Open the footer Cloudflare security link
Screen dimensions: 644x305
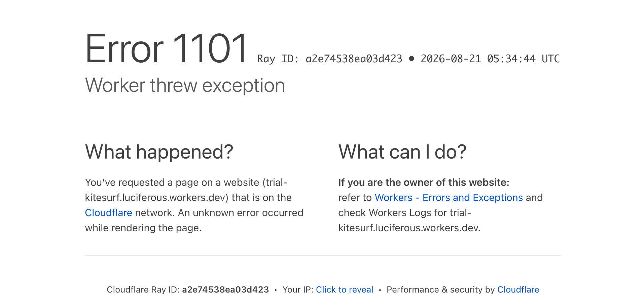tap(518, 290)
